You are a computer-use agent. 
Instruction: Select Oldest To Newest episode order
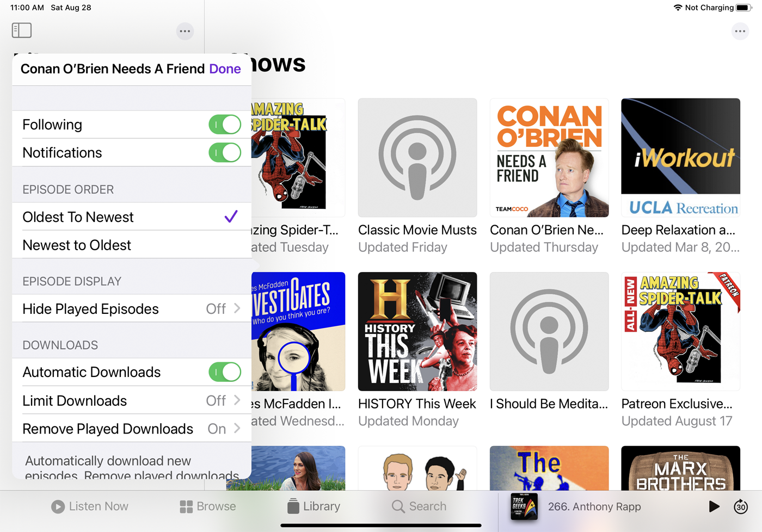coord(132,217)
